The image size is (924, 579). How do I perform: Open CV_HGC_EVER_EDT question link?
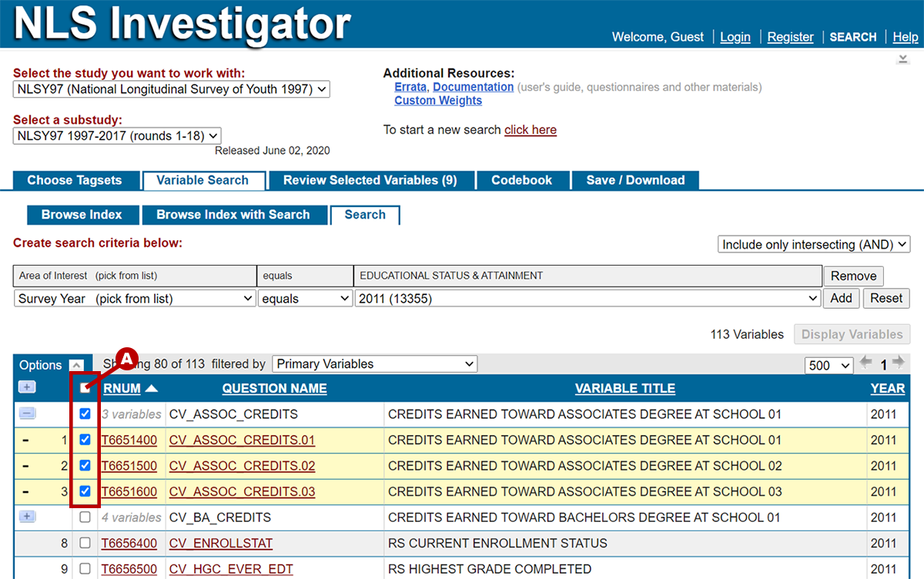231,569
